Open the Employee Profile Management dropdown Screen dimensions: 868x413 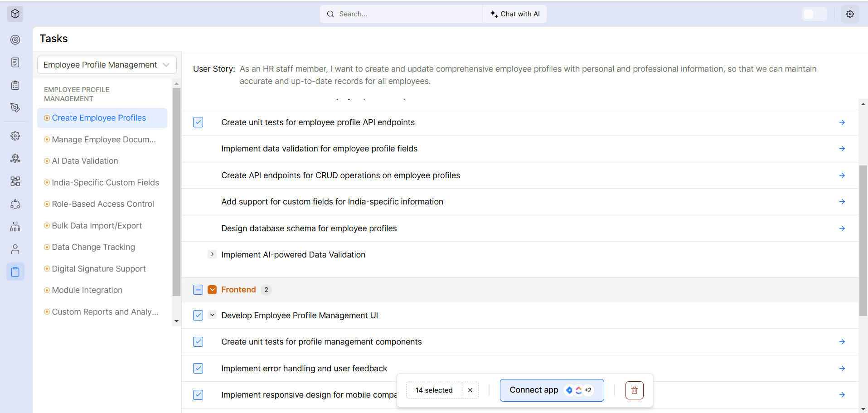click(106, 64)
